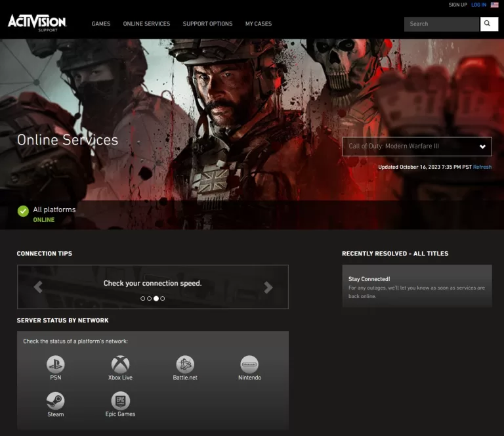This screenshot has height=436, width=504.
Task: Click the 'Stay Connected!' notice card
Action: (x=417, y=286)
